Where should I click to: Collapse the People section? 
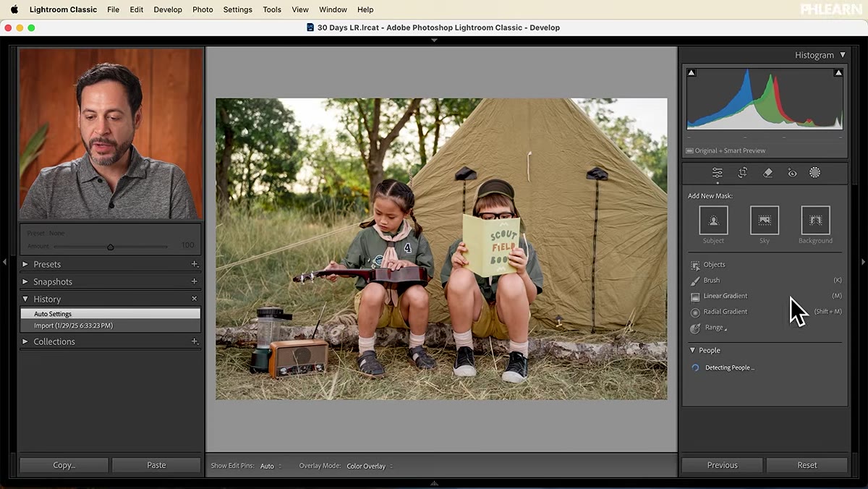coord(692,350)
